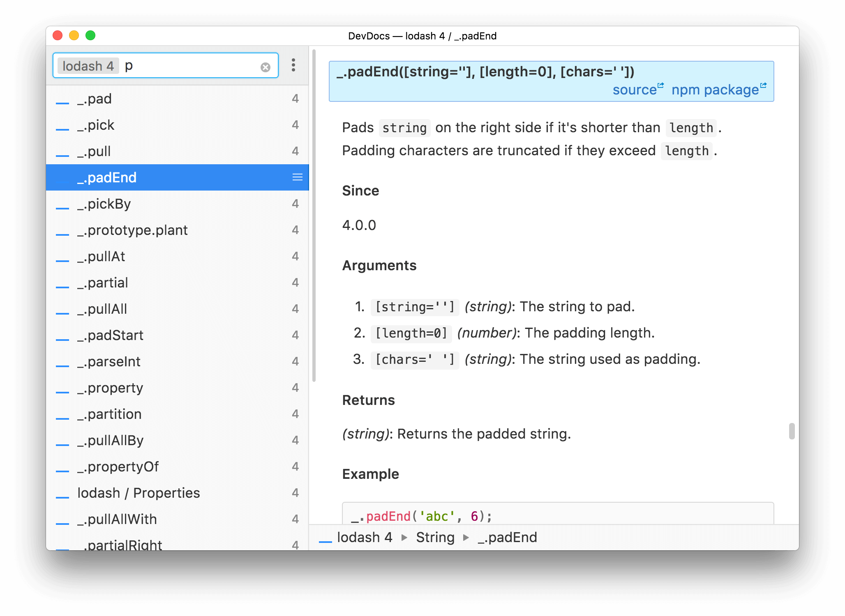Click the chevron after lodash 4 in breadcrumb
This screenshot has width=845, height=616.
point(404,537)
